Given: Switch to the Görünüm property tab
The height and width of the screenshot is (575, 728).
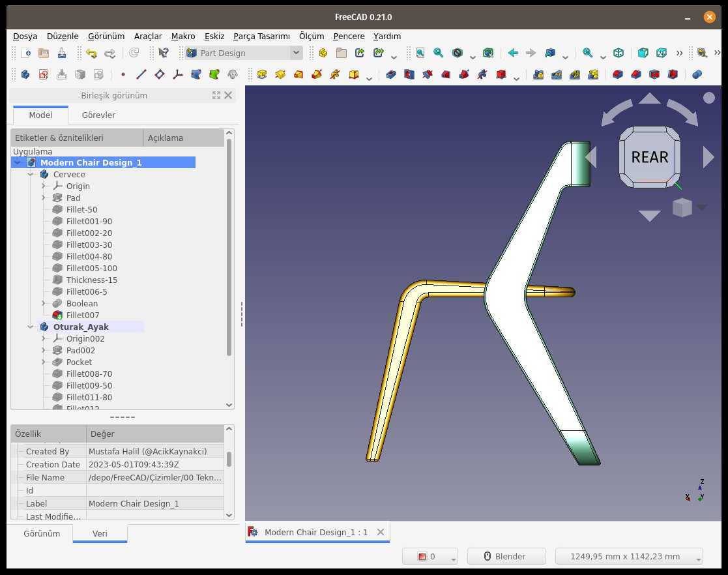Looking at the screenshot, I should 42,534.
